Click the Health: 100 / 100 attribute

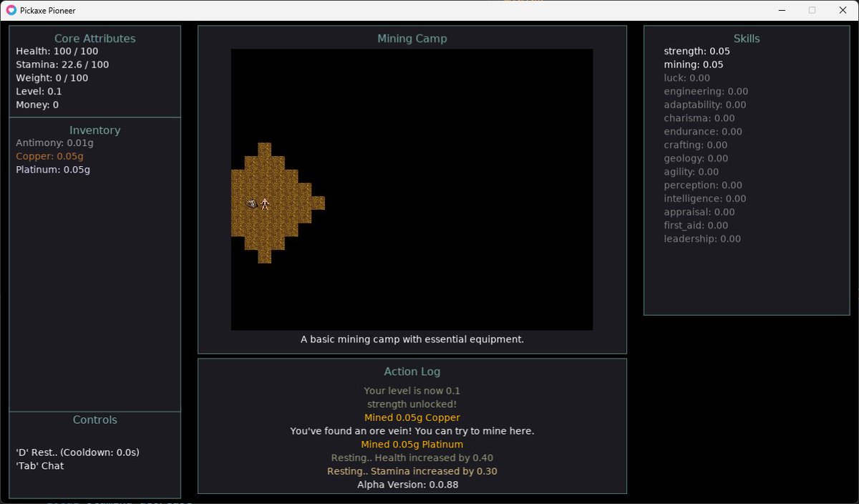[57, 52]
